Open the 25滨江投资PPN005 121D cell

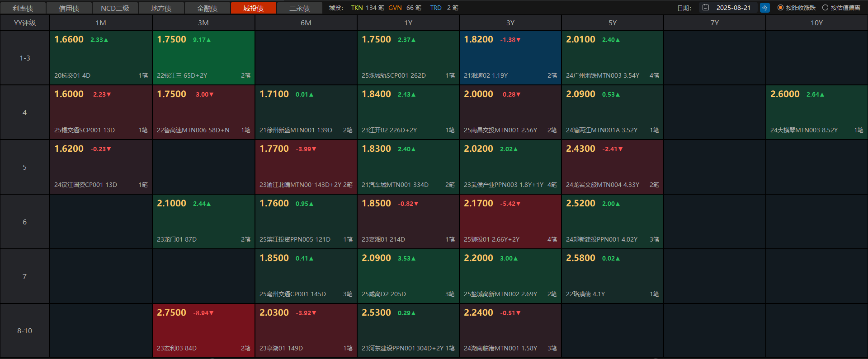point(306,221)
